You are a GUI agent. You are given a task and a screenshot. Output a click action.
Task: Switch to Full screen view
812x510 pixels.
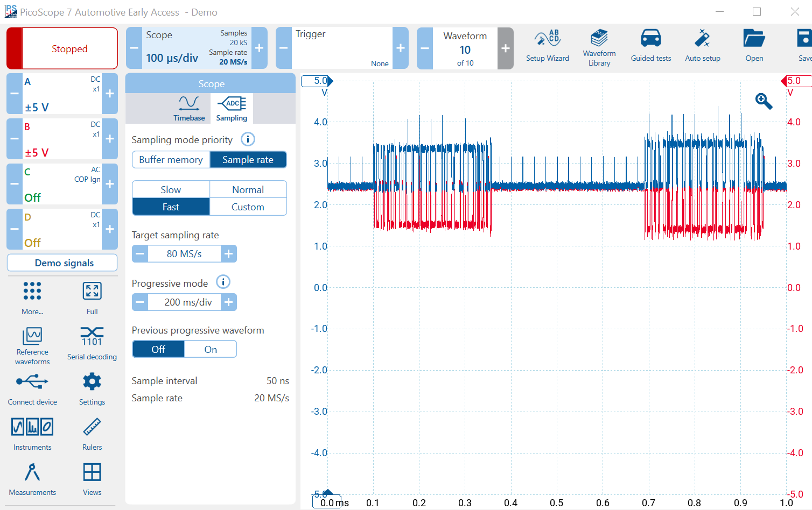pyautogui.click(x=92, y=297)
